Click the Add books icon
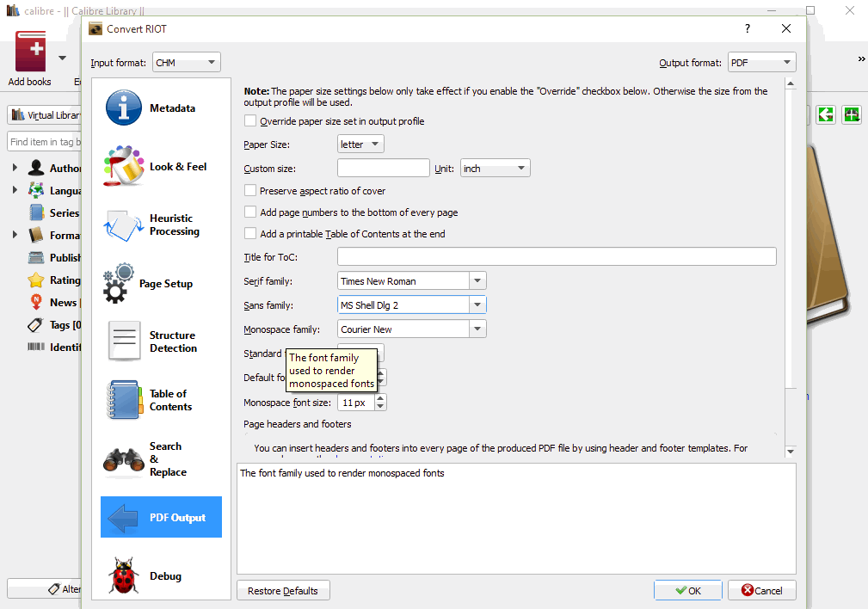868x609 pixels. (x=30, y=51)
